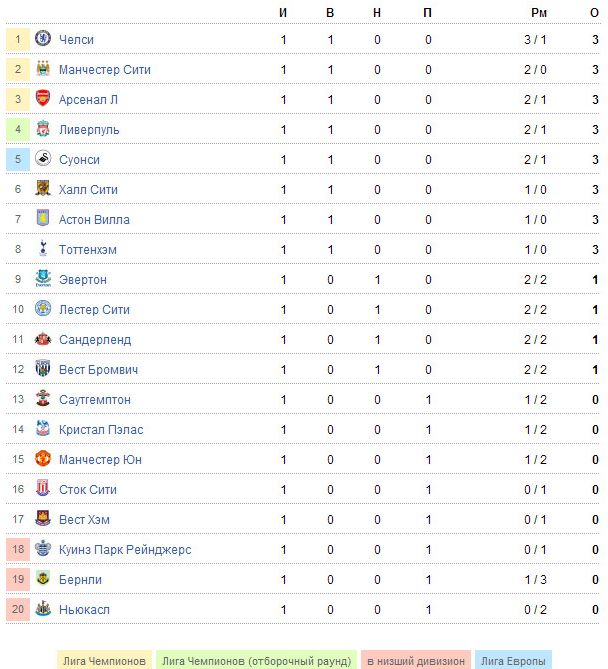This screenshot has height=669, width=608.
Task: Click the Manchester City crest icon
Action: [x=43, y=68]
